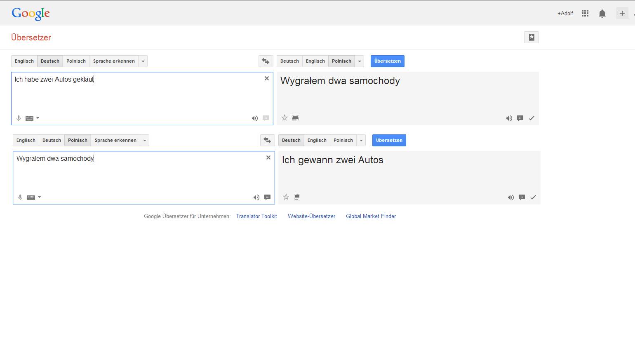The height and width of the screenshot is (364, 635).
Task: Click the red Übersetzer page title
Action: (x=31, y=38)
